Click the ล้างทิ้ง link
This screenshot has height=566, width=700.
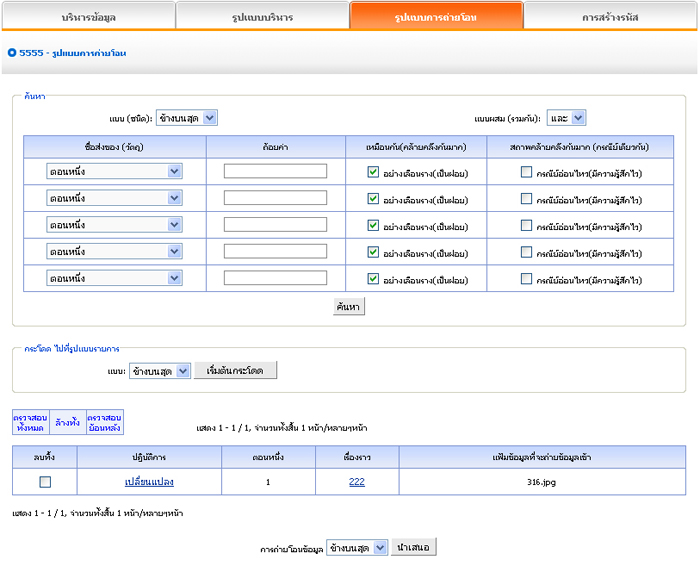point(67,422)
